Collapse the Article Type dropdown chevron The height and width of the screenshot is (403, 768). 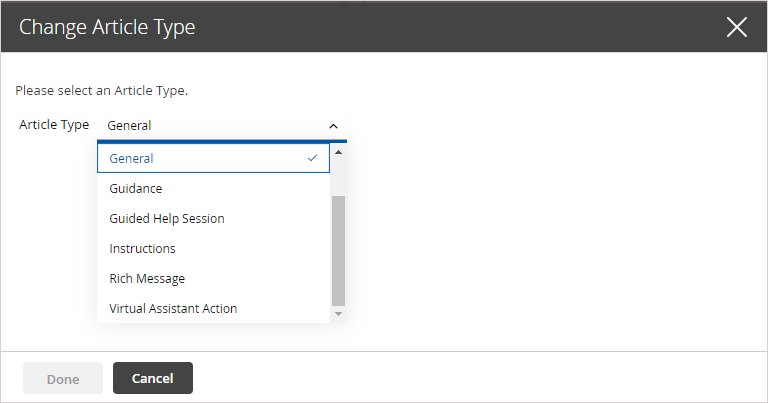click(334, 126)
